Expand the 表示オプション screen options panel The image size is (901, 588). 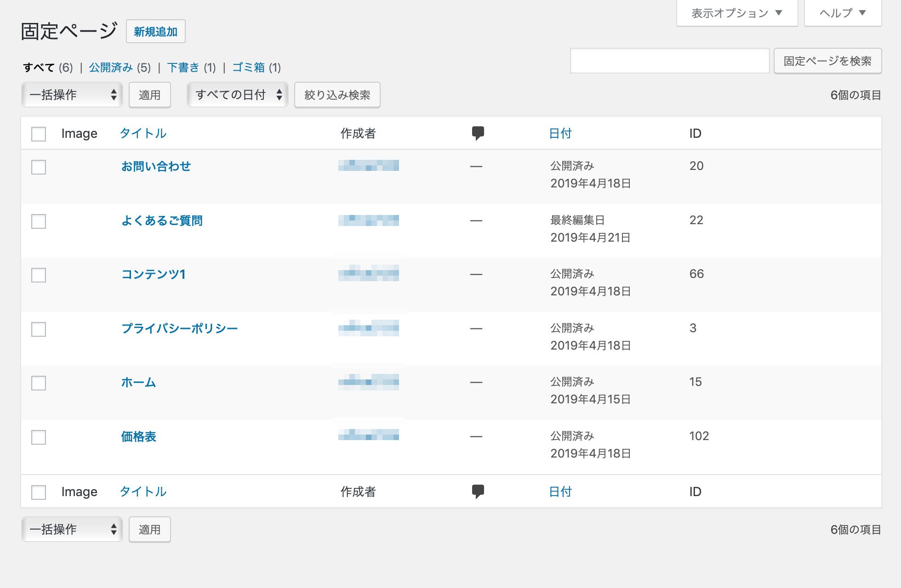[736, 13]
